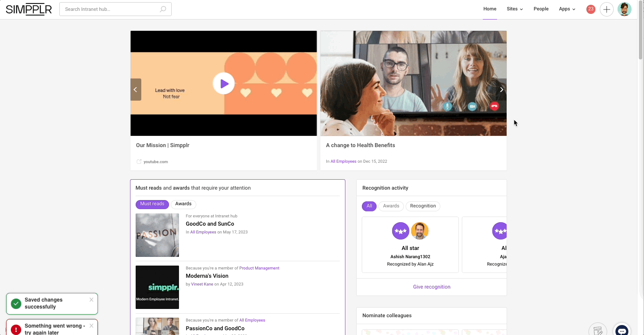Screen dimensions: 644x335
Task: Open the simpplr Modern Employee Intranet thumbnail
Action: tap(157, 287)
